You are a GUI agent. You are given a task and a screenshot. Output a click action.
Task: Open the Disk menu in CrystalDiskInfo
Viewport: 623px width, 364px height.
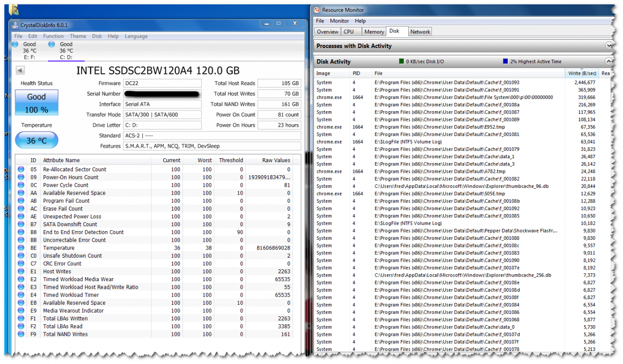point(97,36)
